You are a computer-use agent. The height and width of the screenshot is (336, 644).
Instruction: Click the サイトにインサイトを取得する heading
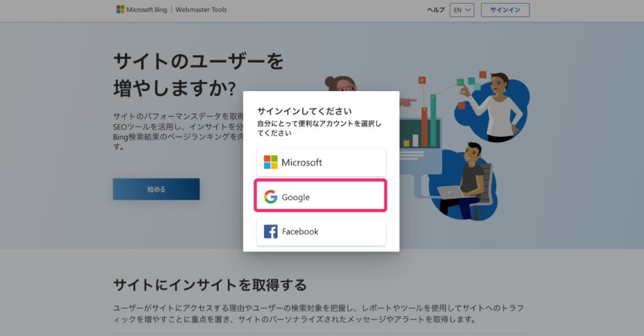[x=210, y=285]
